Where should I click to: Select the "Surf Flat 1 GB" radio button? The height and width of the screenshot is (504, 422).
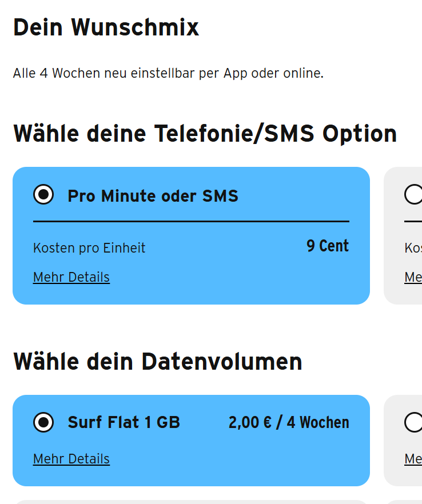(x=43, y=422)
